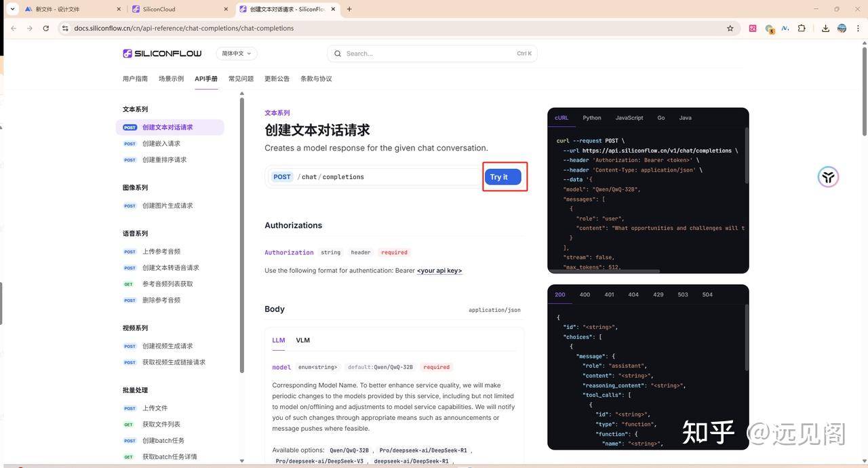
Task: Open 获取文件列表 sidebar item
Action: click(170, 425)
